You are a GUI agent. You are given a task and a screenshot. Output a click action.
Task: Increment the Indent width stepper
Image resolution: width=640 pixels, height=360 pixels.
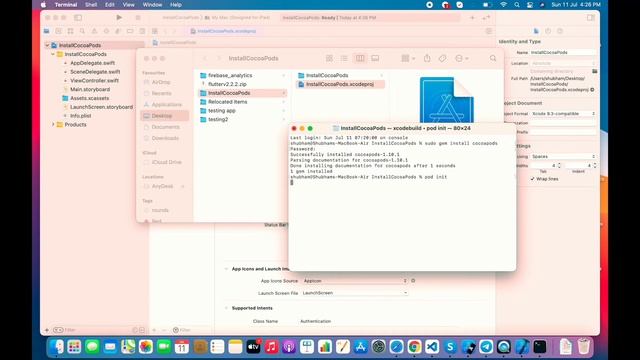point(595,164)
